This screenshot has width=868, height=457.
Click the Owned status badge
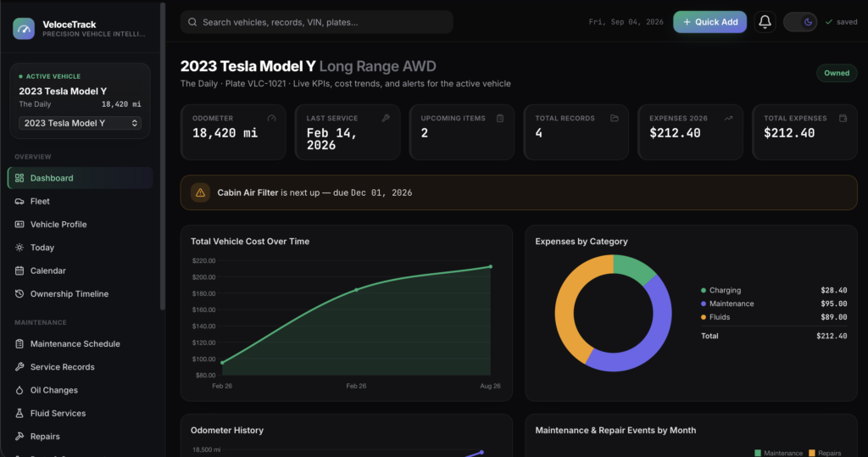tap(837, 73)
